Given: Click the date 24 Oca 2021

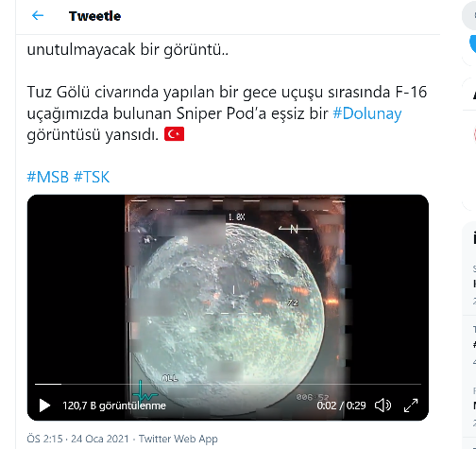Looking at the screenshot, I should point(100,439).
